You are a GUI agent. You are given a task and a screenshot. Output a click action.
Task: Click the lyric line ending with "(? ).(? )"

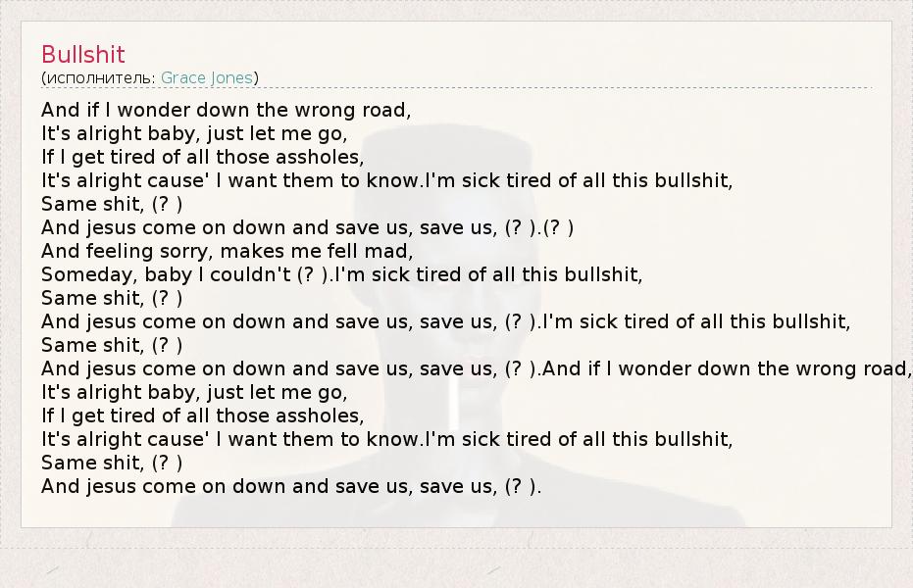tap(307, 227)
